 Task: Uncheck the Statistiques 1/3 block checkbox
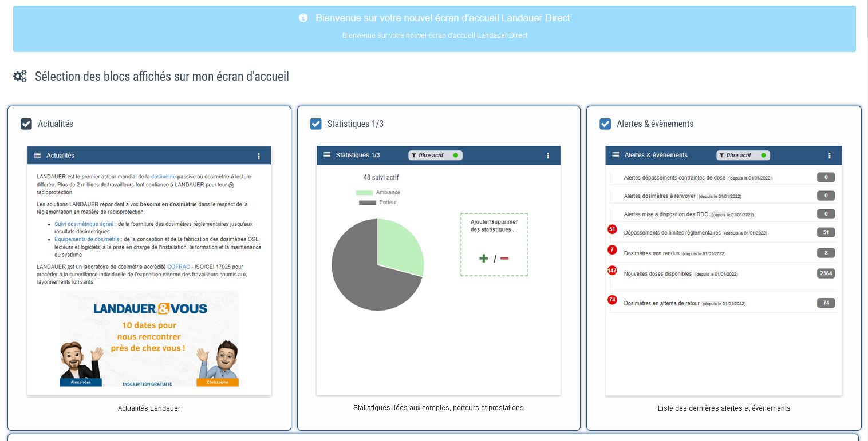(x=315, y=124)
